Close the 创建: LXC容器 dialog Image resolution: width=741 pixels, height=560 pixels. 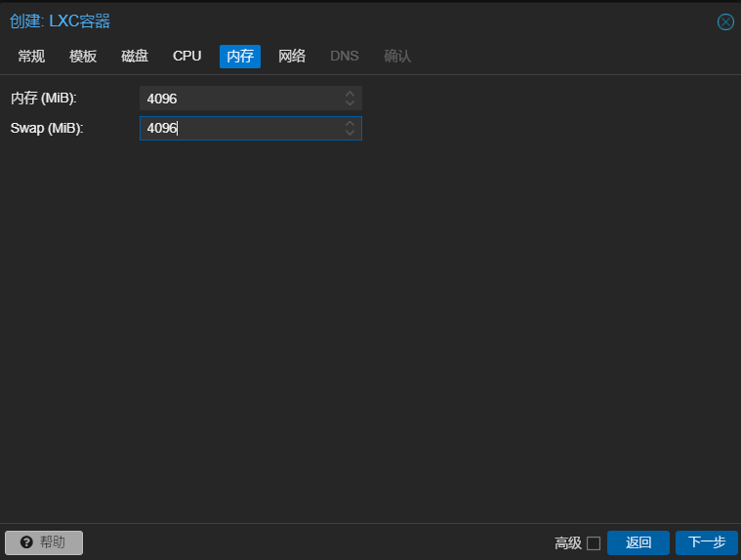point(725,22)
